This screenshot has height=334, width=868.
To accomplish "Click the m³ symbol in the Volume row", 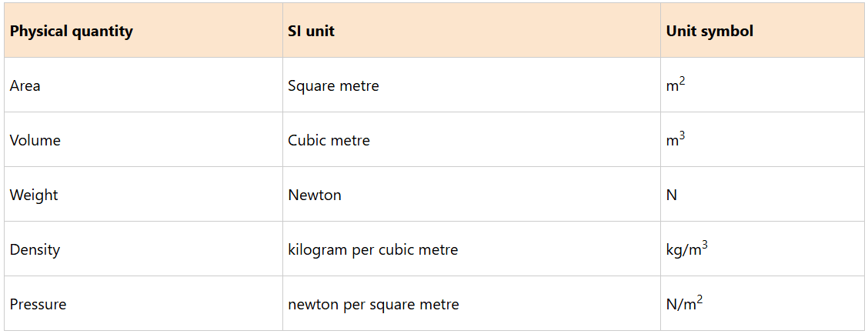I will (676, 140).
